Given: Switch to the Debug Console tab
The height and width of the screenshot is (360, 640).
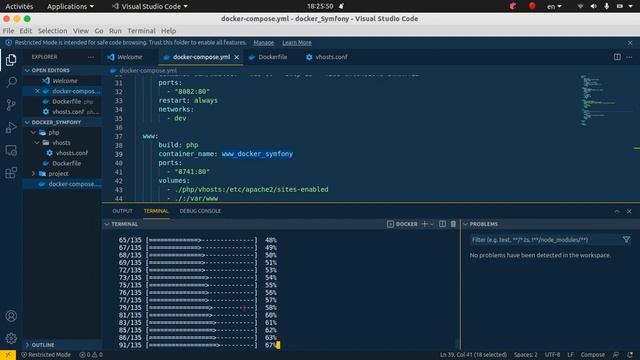Looking at the screenshot, I should click(x=200, y=211).
